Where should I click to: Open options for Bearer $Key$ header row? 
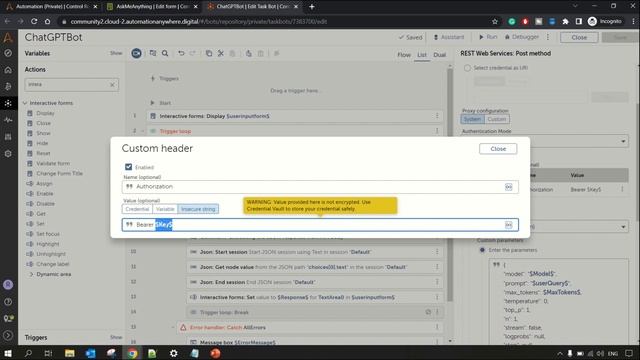point(622,189)
